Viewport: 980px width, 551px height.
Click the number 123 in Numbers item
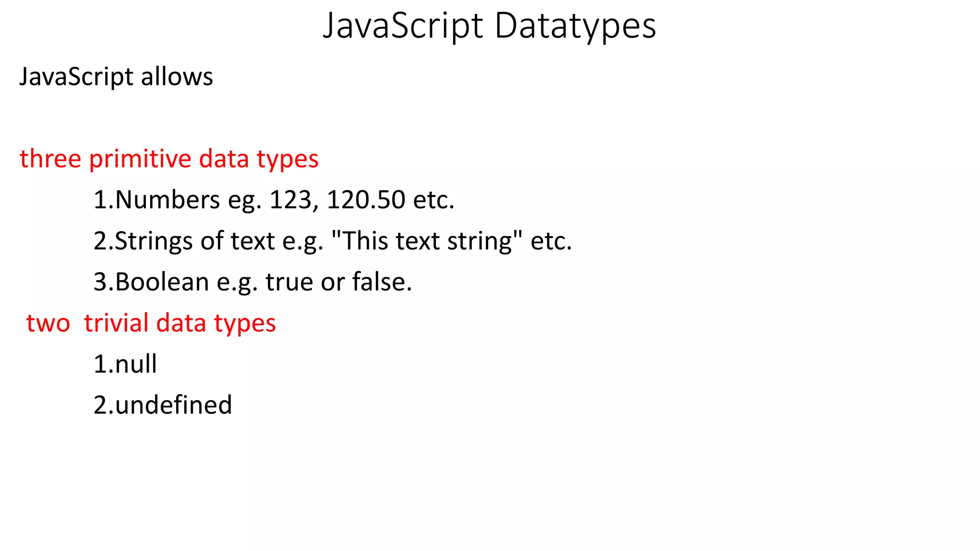(290, 200)
